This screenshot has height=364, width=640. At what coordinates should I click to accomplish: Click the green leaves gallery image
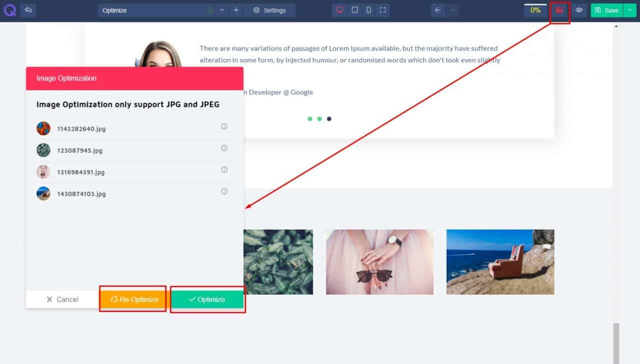tap(278, 262)
